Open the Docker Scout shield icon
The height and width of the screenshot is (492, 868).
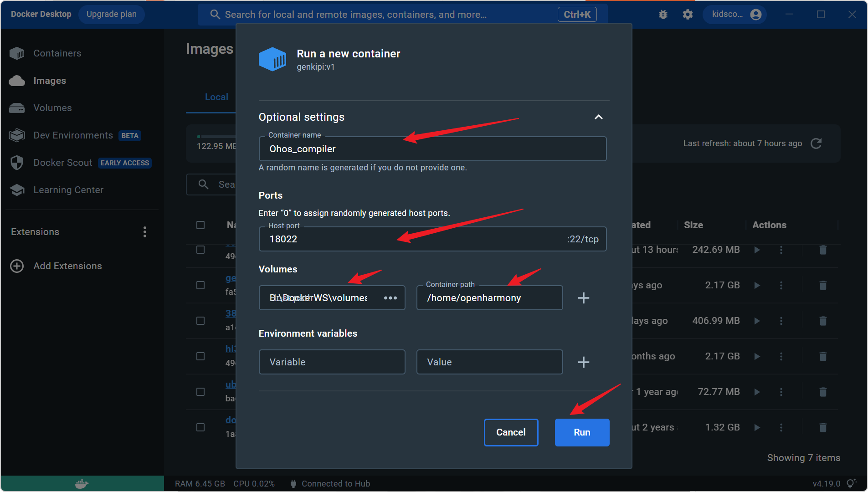tap(17, 163)
